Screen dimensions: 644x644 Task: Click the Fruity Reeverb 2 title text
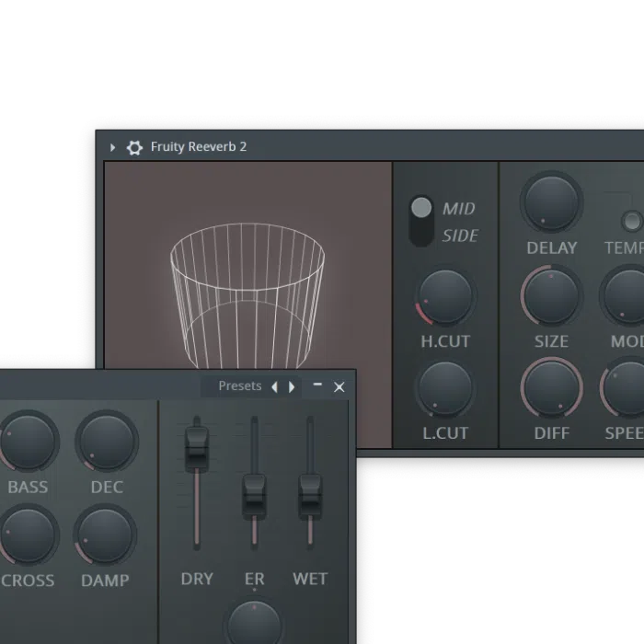coord(199,146)
